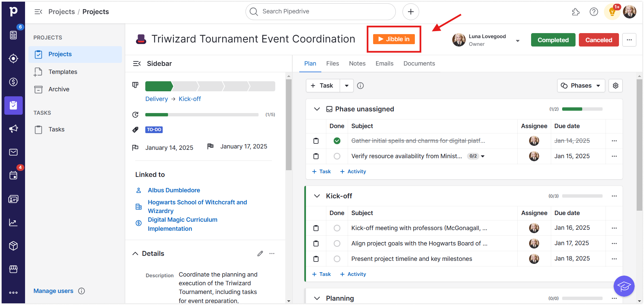
Task: Open the academy graduation cap button
Action: [624, 286]
